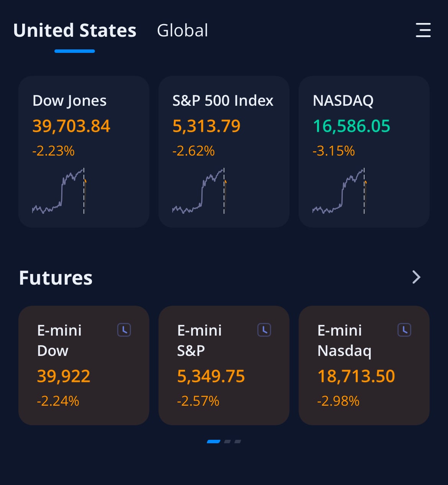Tap the E-mini Dow clock icon
Screen dimensions: 448x485
click(124, 330)
